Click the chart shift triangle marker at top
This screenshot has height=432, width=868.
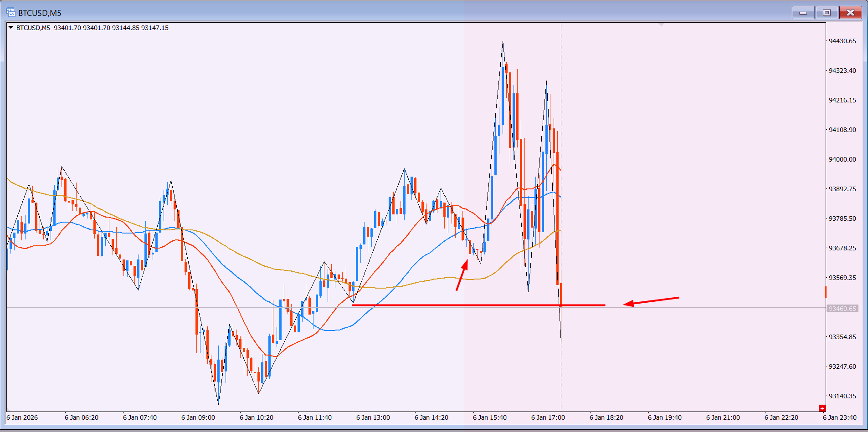[x=661, y=24]
